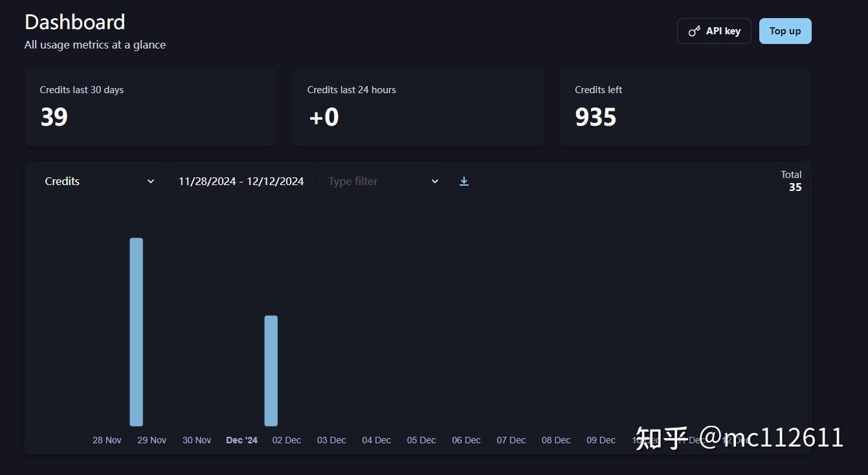This screenshot has height=475, width=868.
Task: Click the key icon inside API key button
Action: click(x=694, y=30)
